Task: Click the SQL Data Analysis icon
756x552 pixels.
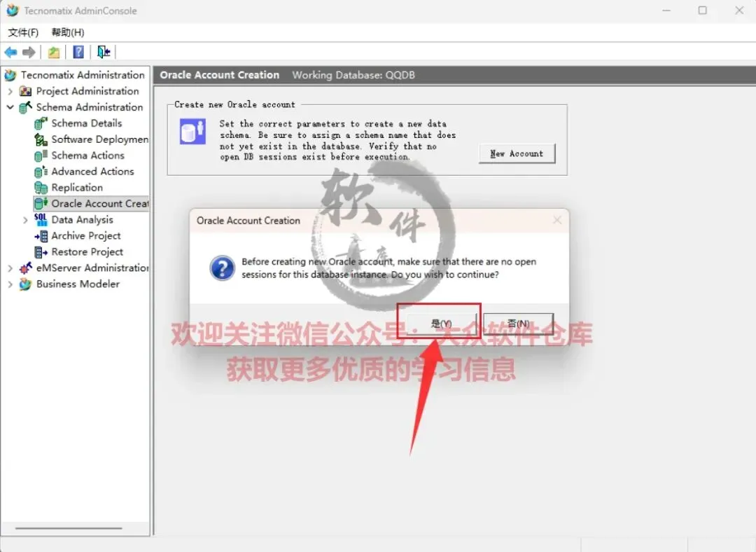Action: (41, 219)
